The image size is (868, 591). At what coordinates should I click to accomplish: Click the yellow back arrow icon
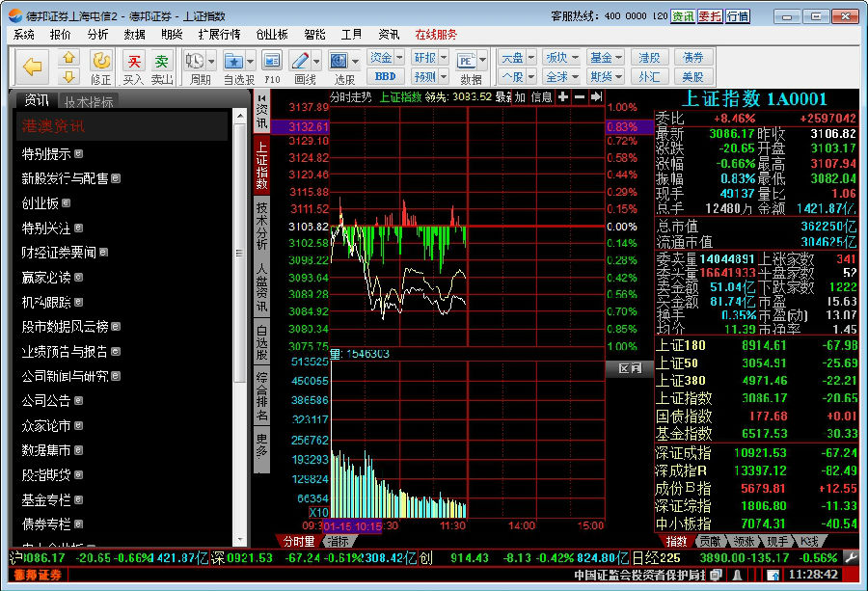[33, 67]
